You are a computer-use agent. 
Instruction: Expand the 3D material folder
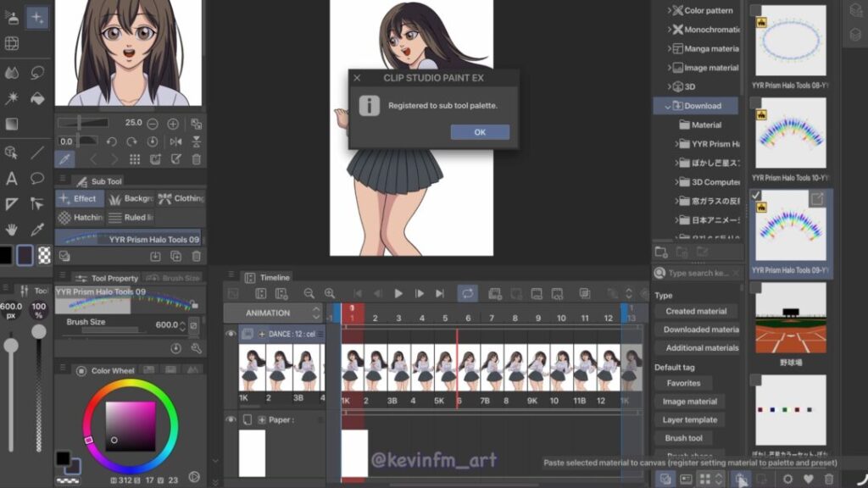669,87
